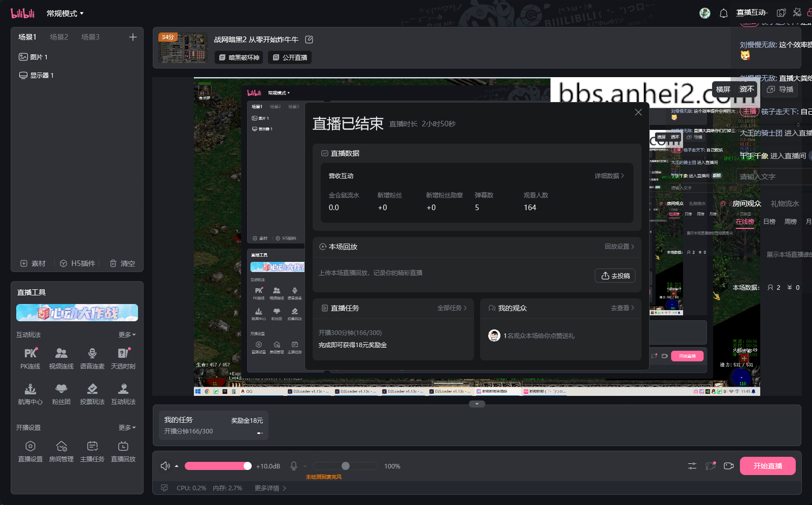Close the 直播已结束 dialog
Screen dimensions: 812x505
pyautogui.click(x=638, y=112)
